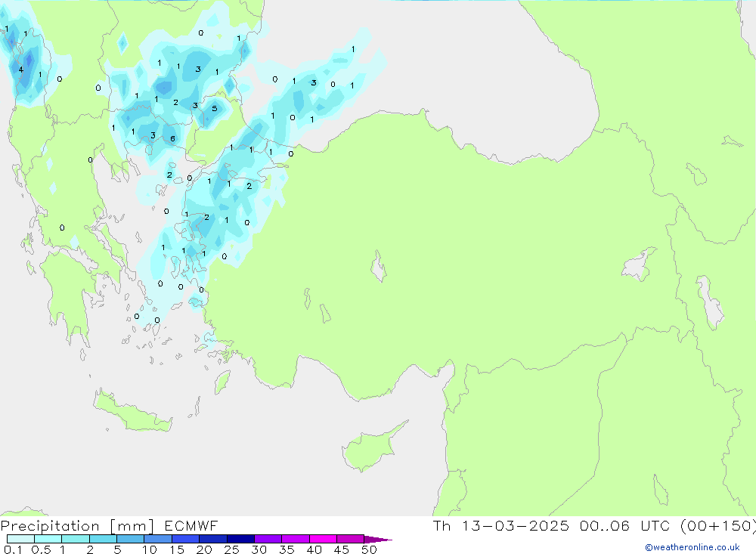Click the 45–50 mm legend color swatch
This screenshot has width=756, height=554.
click(x=350, y=539)
